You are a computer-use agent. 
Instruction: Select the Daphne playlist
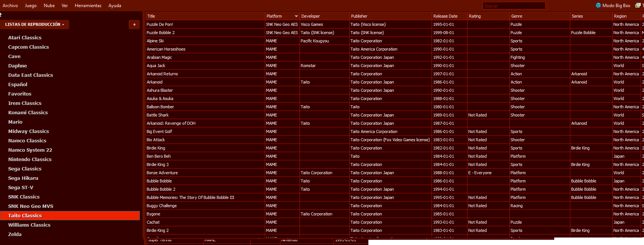[x=70, y=66]
